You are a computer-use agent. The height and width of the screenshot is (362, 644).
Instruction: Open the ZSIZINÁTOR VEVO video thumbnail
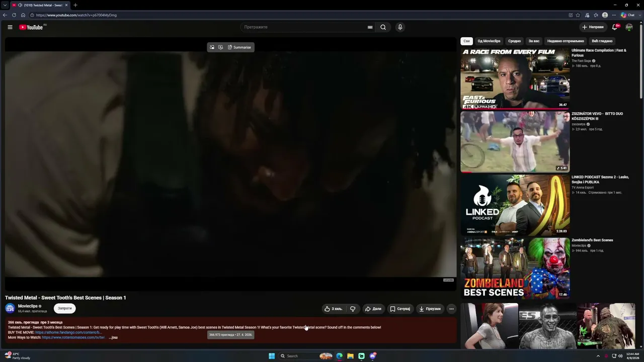[515, 142]
